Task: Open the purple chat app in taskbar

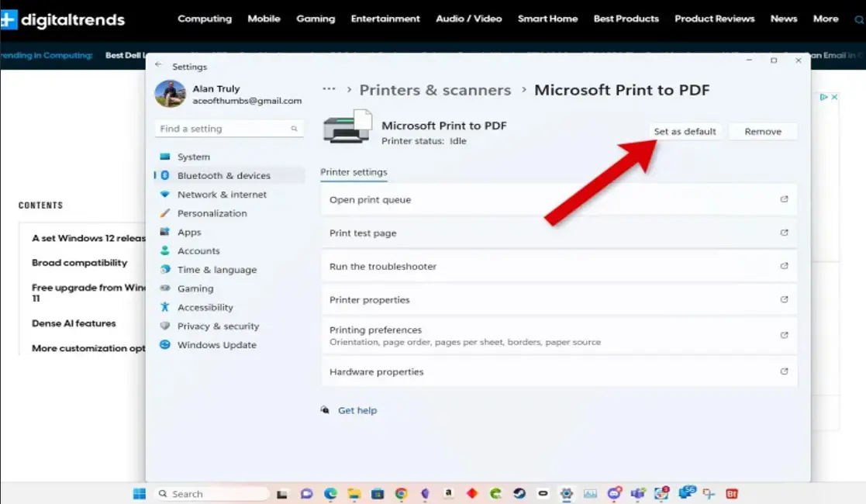Action: pos(306,493)
